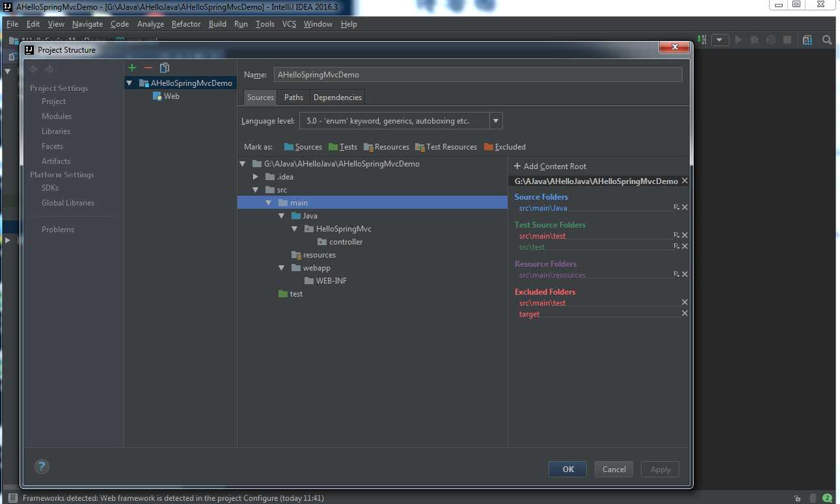Open the Language level dropdown
840x504 pixels.
pyautogui.click(x=496, y=121)
